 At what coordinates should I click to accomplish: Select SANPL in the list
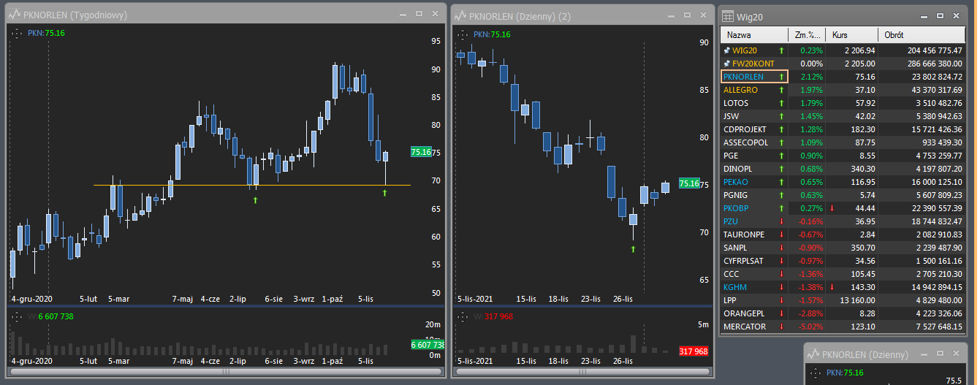pos(735,248)
